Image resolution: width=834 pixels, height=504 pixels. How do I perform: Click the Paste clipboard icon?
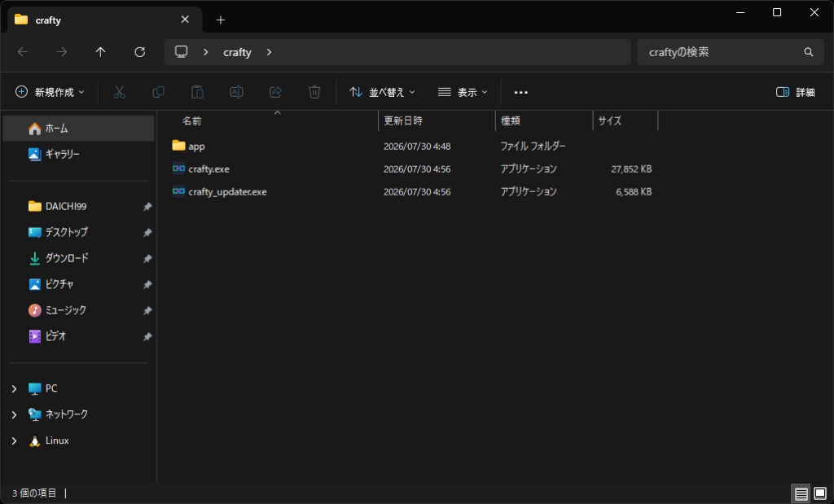197,92
